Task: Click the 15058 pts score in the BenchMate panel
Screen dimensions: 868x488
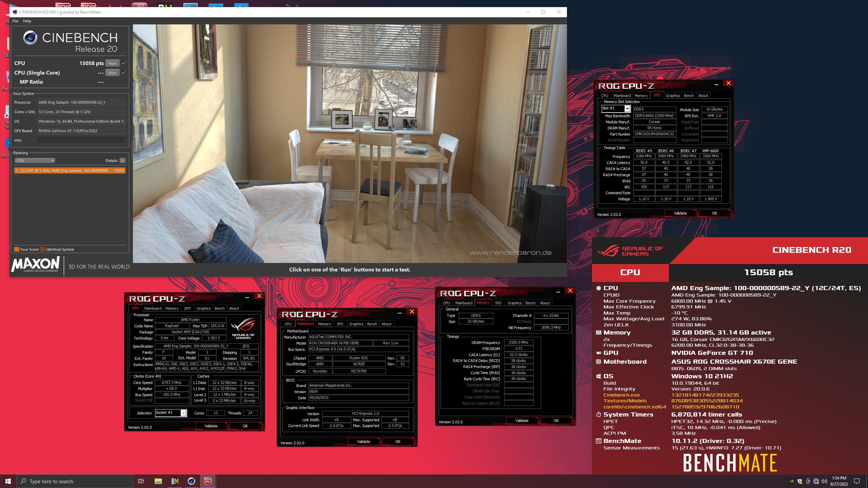Action: click(x=768, y=272)
